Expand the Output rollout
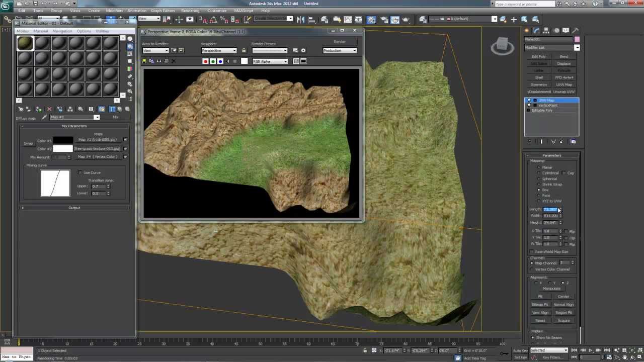644x362 pixels. point(74,208)
